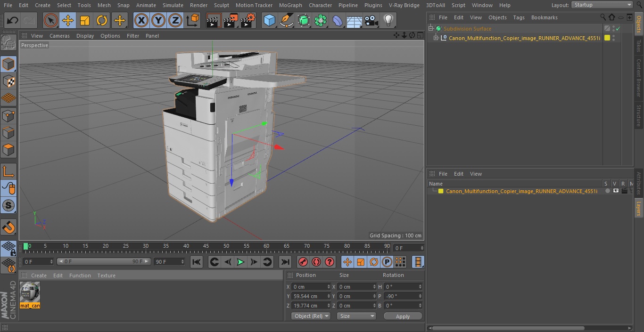The image size is (644, 332).
Task: Click the yellow layer color swatch
Action: click(x=441, y=191)
